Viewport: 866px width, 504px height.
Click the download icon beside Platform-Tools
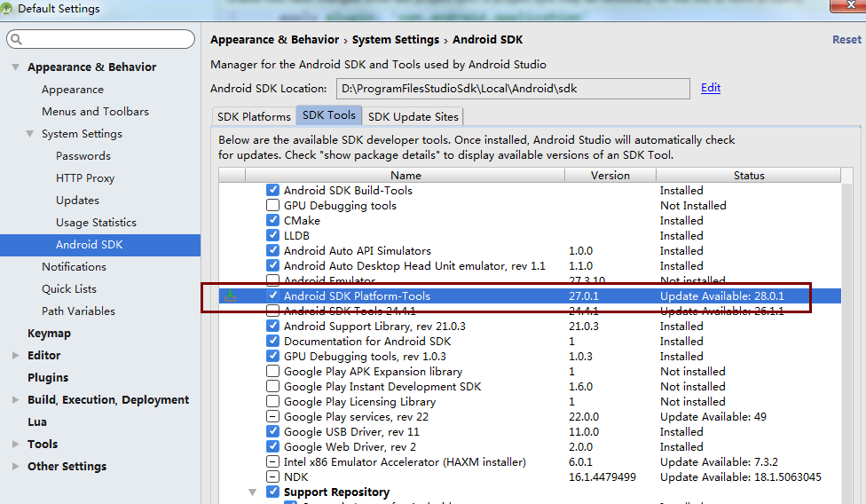[230, 295]
